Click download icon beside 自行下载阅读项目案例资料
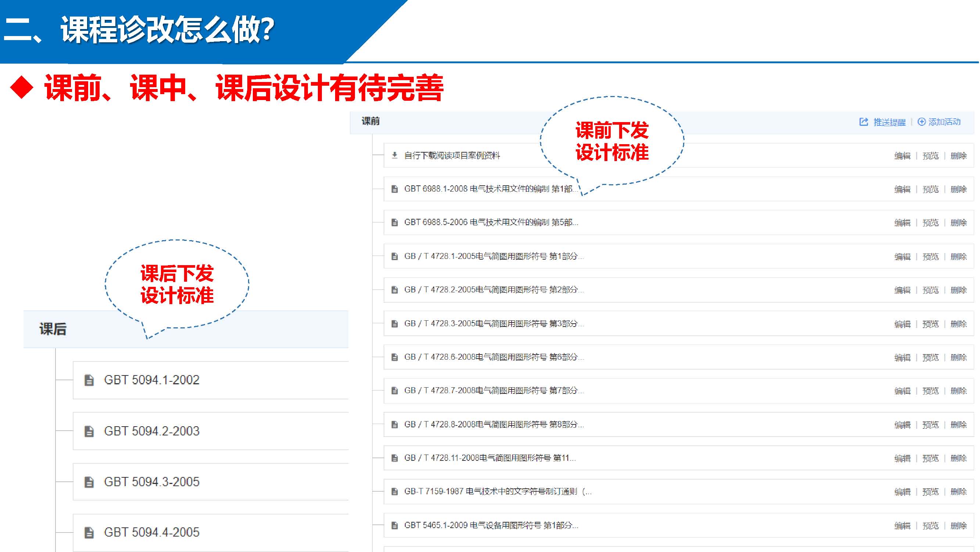The width and height of the screenshot is (980, 552). pos(395,155)
